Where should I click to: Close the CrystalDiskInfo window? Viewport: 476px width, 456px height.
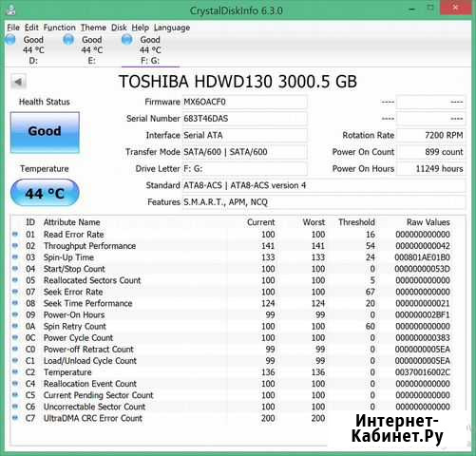coord(455,9)
